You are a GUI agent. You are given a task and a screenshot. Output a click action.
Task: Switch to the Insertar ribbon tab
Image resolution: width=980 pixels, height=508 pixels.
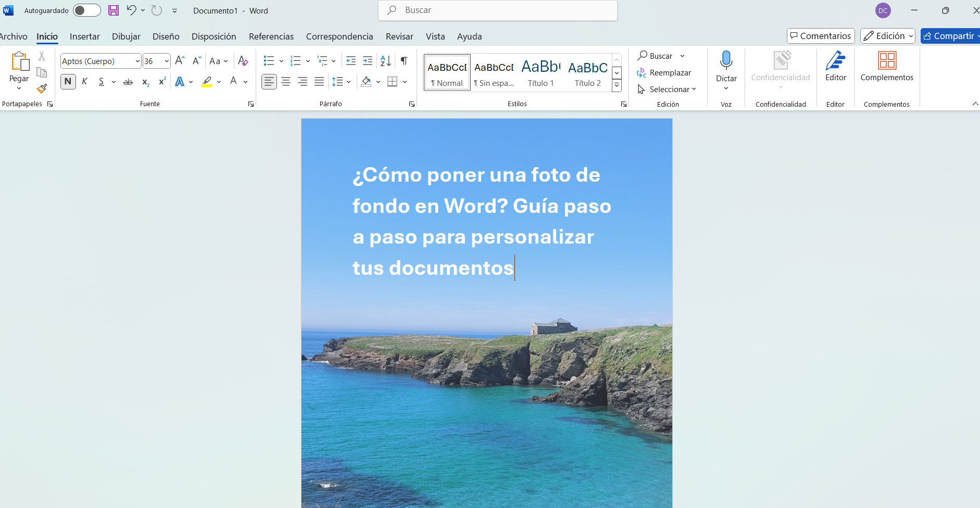click(x=85, y=36)
